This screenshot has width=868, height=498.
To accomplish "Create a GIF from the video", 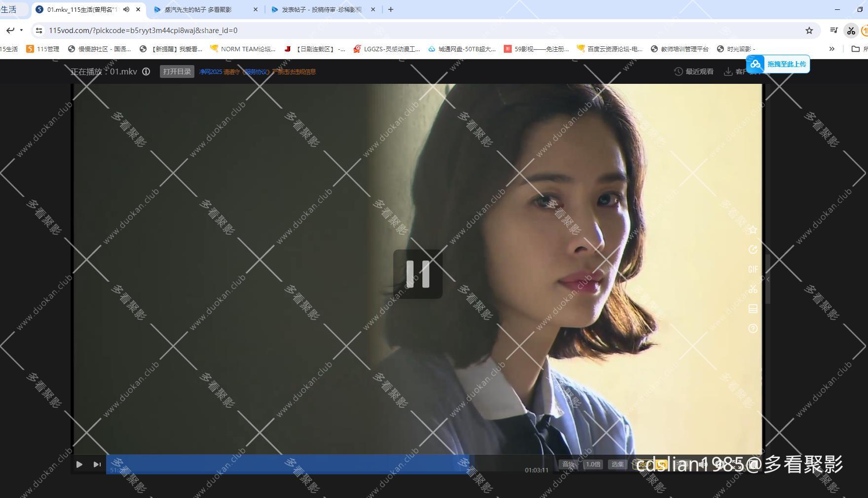I will [x=753, y=269].
